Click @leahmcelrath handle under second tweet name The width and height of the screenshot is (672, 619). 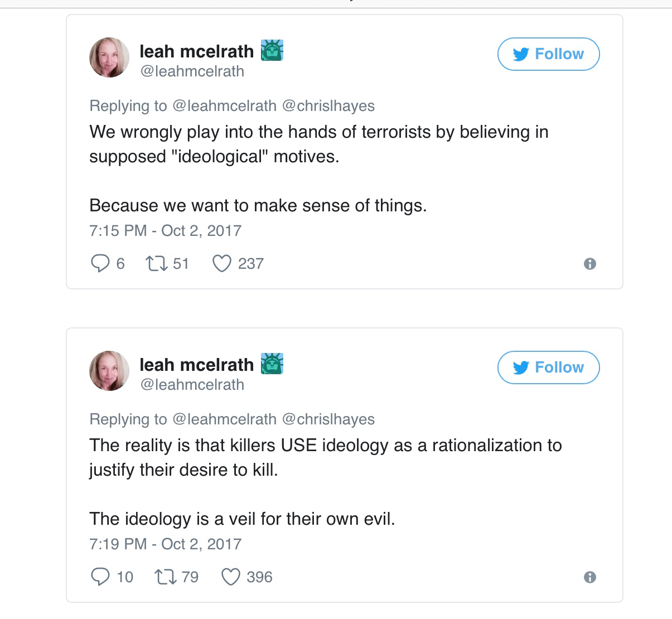click(x=192, y=385)
